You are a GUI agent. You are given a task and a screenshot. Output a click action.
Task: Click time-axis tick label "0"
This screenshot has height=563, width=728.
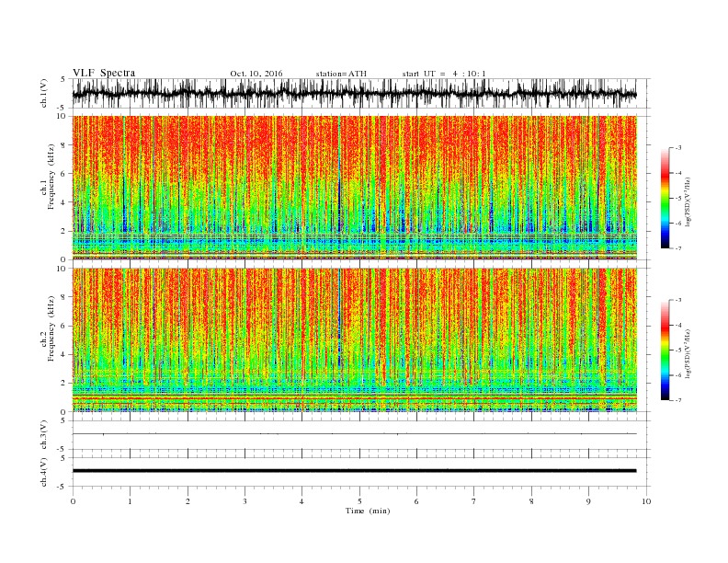pyautogui.click(x=73, y=501)
